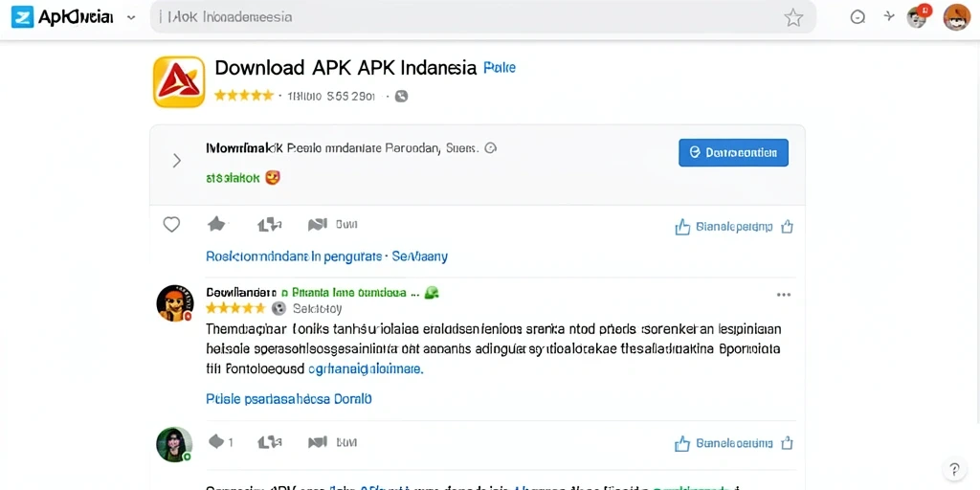Viewport: 980px width, 490px height.
Task: Click the ApK site logo icon
Action: pyautogui.click(x=23, y=17)
